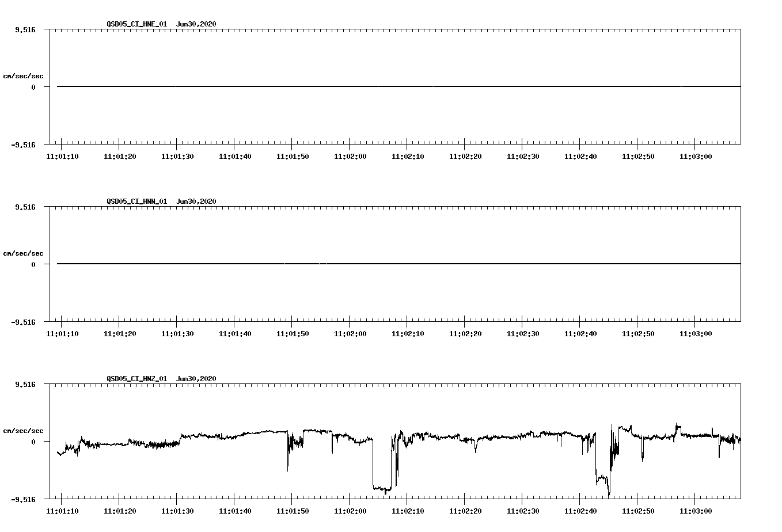Click the 9.516 upper limit of HNE plot
782x532 pixels.
(x=25, y=29)
